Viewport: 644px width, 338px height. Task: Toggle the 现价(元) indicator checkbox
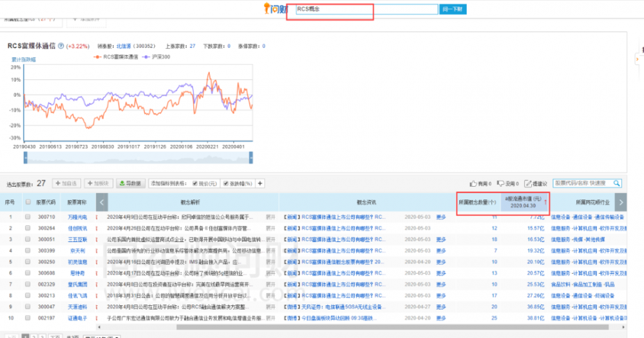[194, 183]
